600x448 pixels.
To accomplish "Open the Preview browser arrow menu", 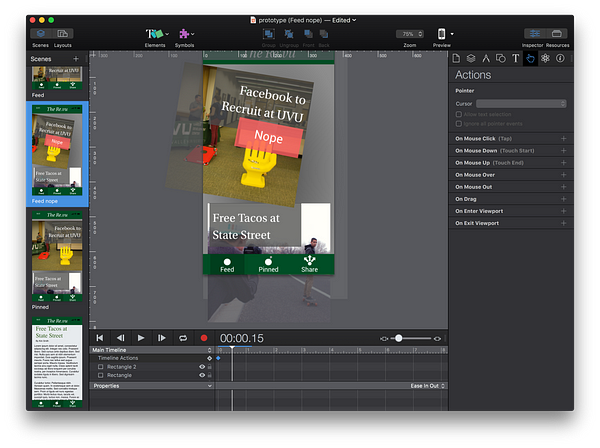I will click(x=452, y=34).
